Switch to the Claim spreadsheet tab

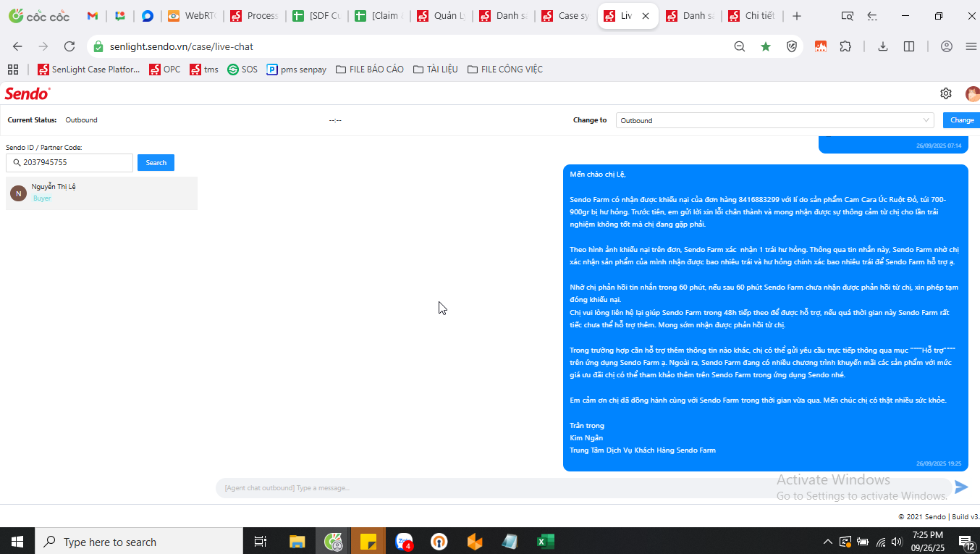click(379, 16)
